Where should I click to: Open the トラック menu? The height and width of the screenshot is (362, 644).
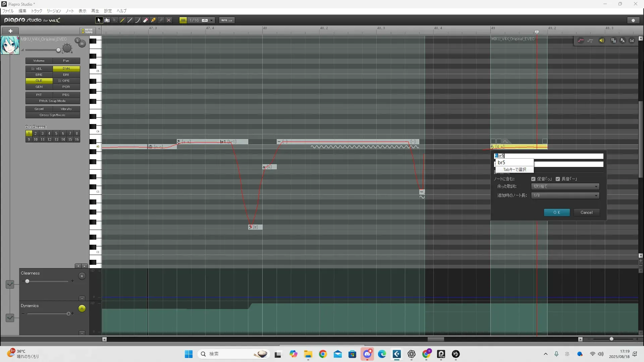pos(37,11)
